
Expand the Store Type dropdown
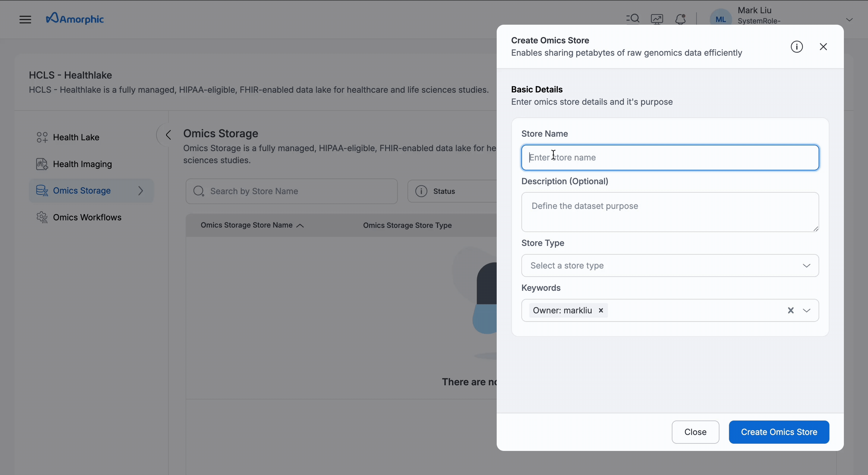[x=670, y=265]
